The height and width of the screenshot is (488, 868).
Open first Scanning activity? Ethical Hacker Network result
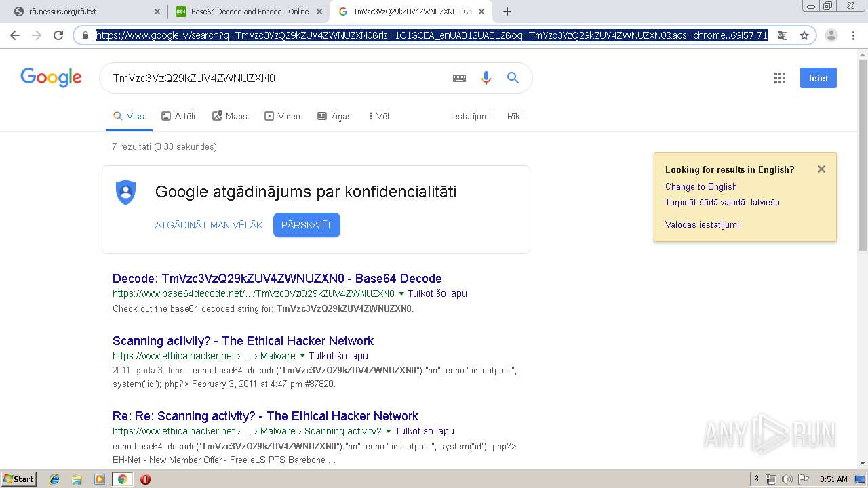pos(243,341)
